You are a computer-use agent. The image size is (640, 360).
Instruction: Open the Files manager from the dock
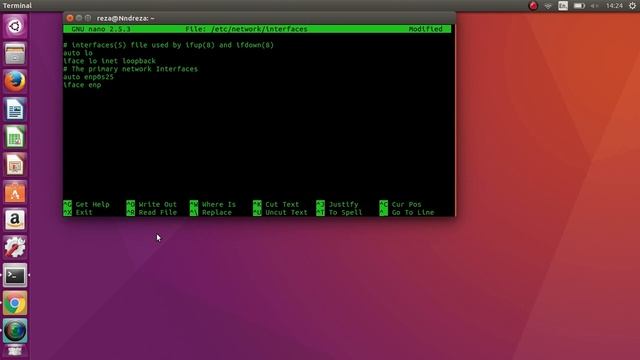coord(15,54)
